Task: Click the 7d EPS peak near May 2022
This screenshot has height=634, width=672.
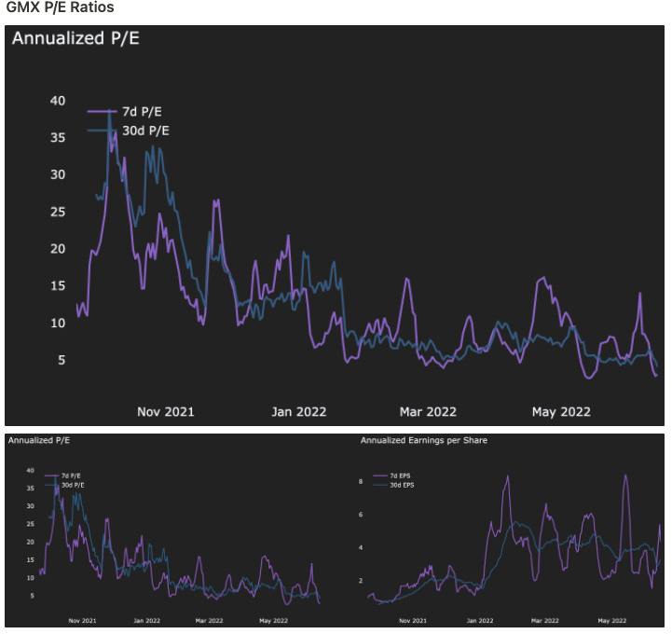Action: click(625, 475)
